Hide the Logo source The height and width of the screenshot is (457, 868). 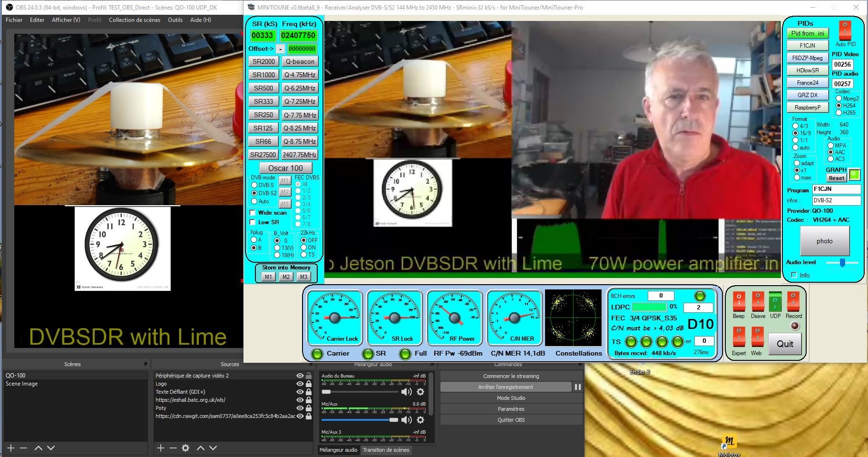(300, 384)
